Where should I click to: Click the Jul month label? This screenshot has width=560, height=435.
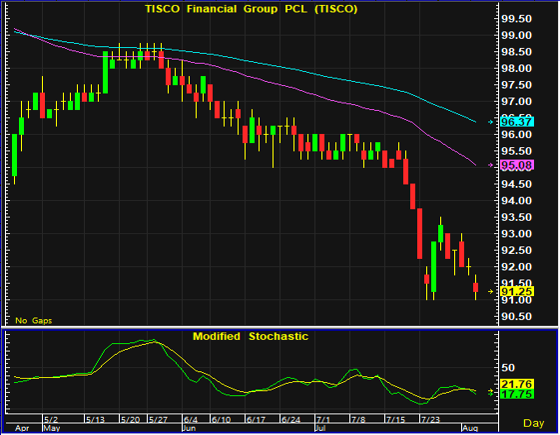tap(321, 428)
